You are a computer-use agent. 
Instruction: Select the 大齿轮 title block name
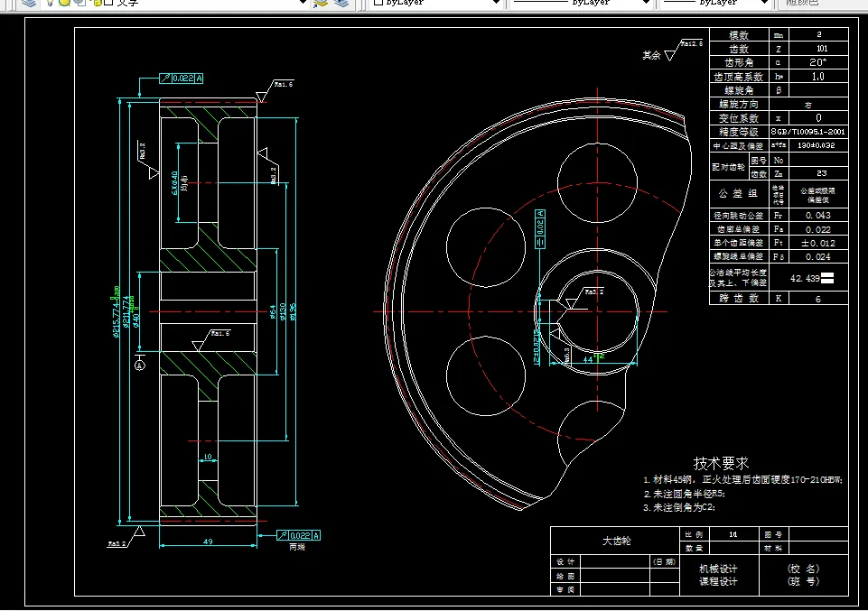click(x=616, y=541)
